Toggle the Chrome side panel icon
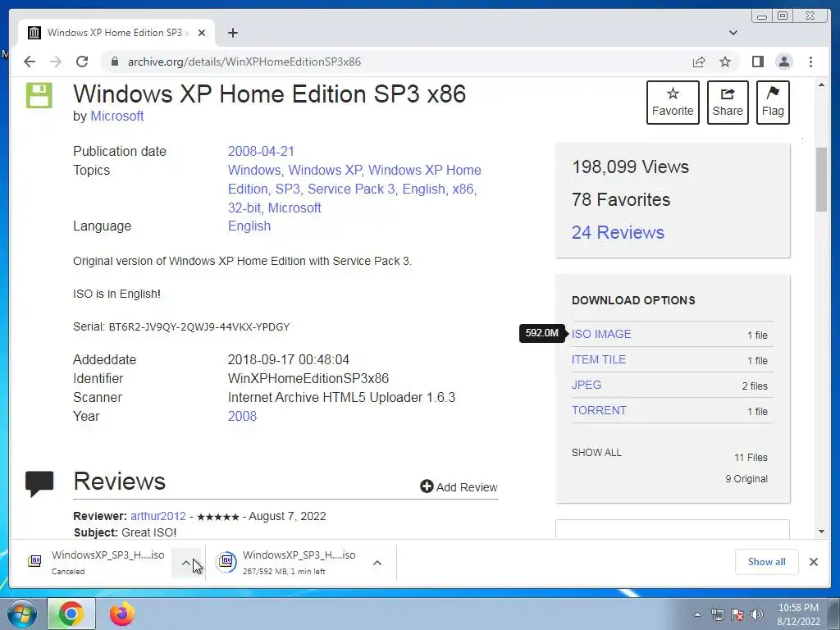 click(757, 62)
